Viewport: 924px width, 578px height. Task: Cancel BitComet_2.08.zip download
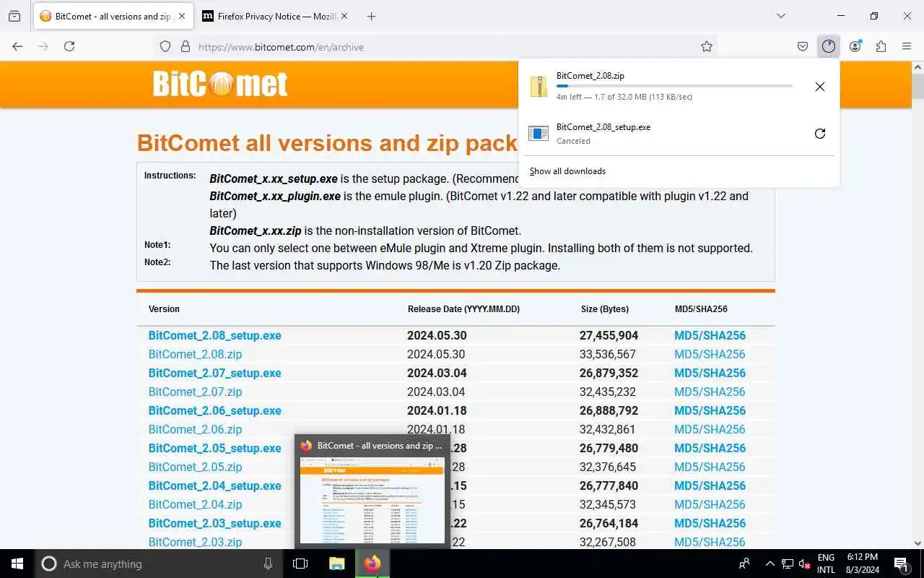click(x=819, y=87)
